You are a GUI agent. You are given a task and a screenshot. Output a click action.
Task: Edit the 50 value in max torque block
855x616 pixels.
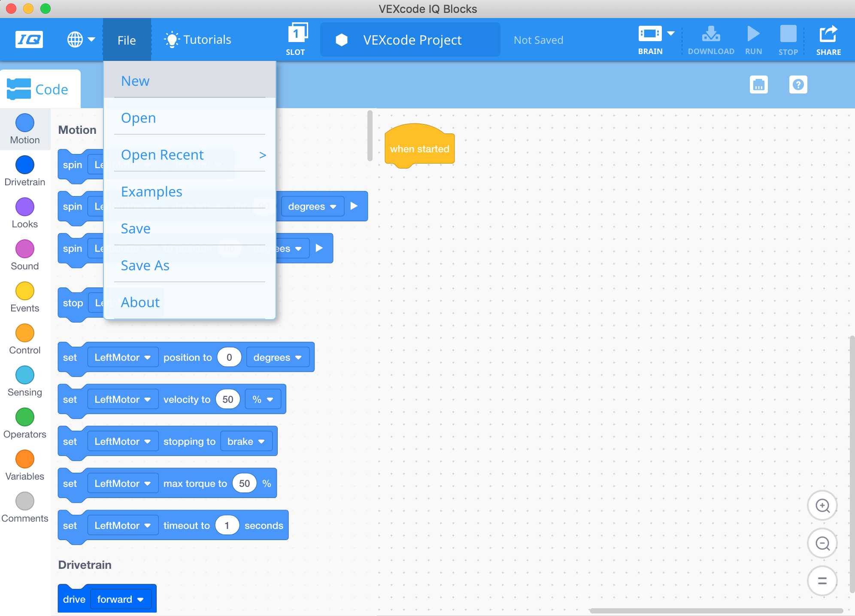(245, 483)
